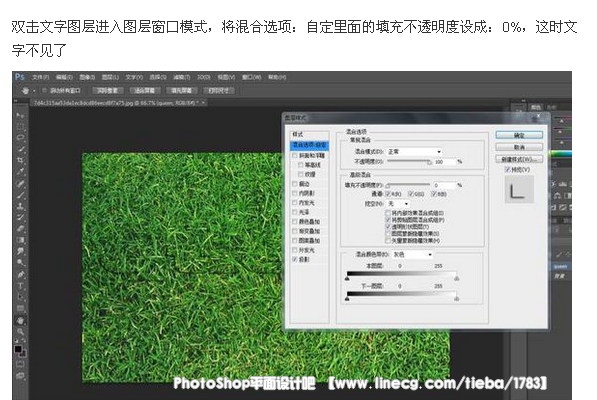Click 不透明度 (Opacity) slider track
This screenshot has height=400, width=597.
point(409,161)
